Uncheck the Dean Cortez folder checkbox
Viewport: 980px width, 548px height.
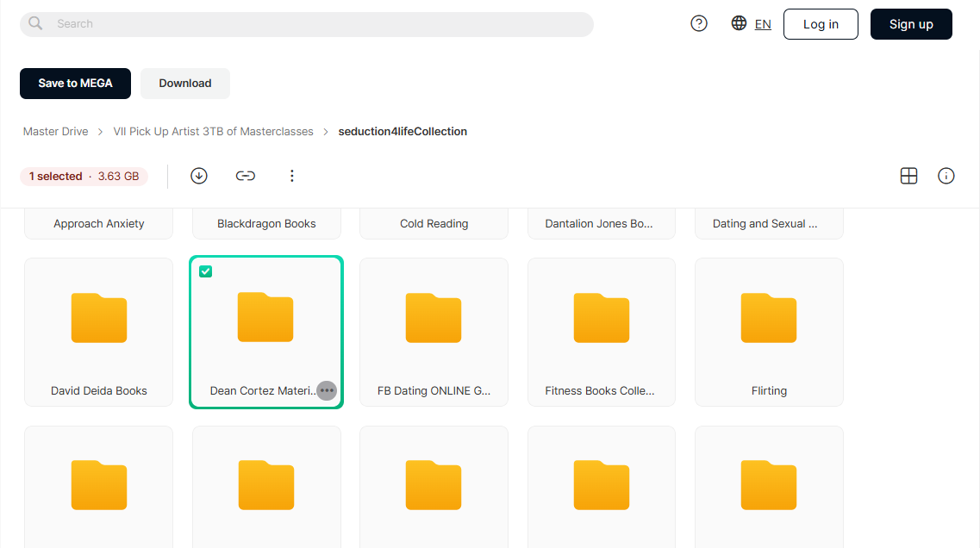pos(206,271)
